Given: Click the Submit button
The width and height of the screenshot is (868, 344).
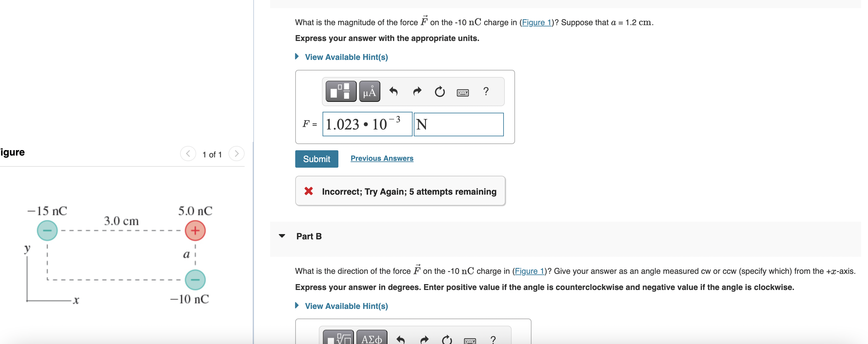Looking at the screenshot, I should point(316,159).
